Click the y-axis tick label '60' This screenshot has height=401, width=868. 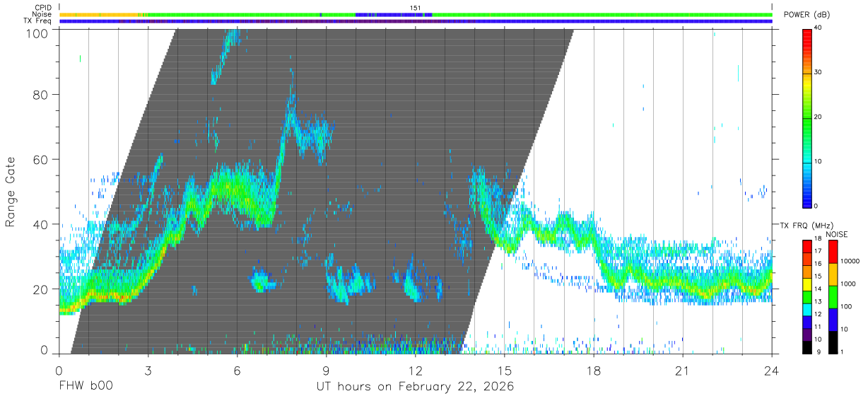coord(41,159)
